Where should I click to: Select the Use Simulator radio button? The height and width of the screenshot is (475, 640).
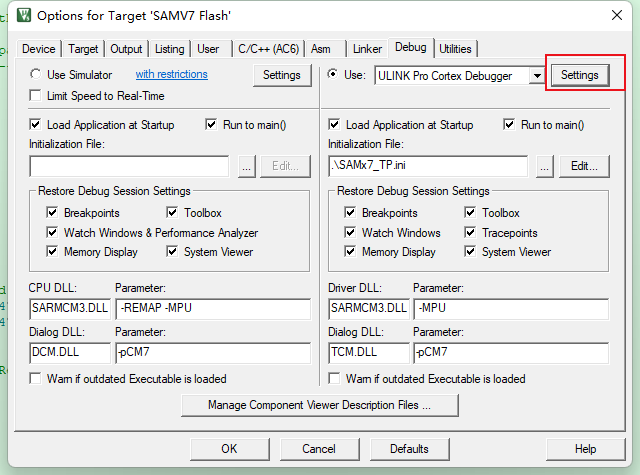(x=36, y=75)
